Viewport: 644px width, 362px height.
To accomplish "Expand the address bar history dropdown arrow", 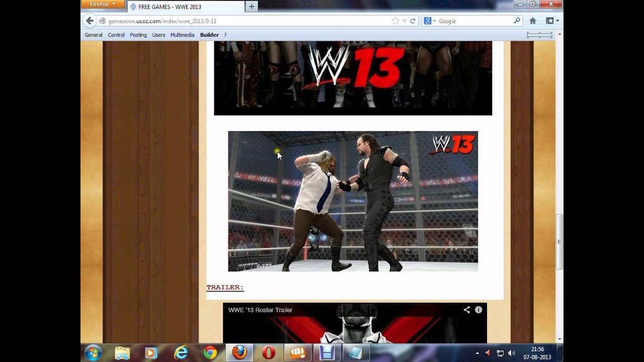I will pyautogui.click(x=404, y=21).
